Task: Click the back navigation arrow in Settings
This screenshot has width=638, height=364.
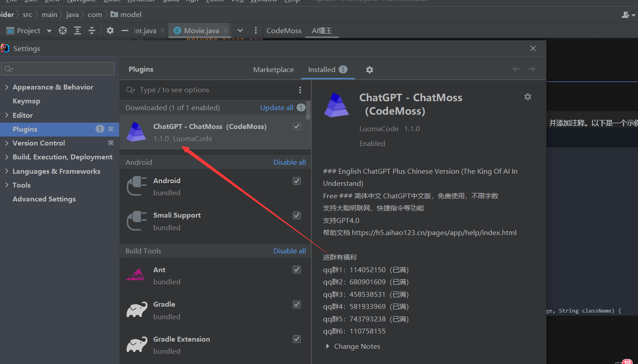Action: click(516, 69)
